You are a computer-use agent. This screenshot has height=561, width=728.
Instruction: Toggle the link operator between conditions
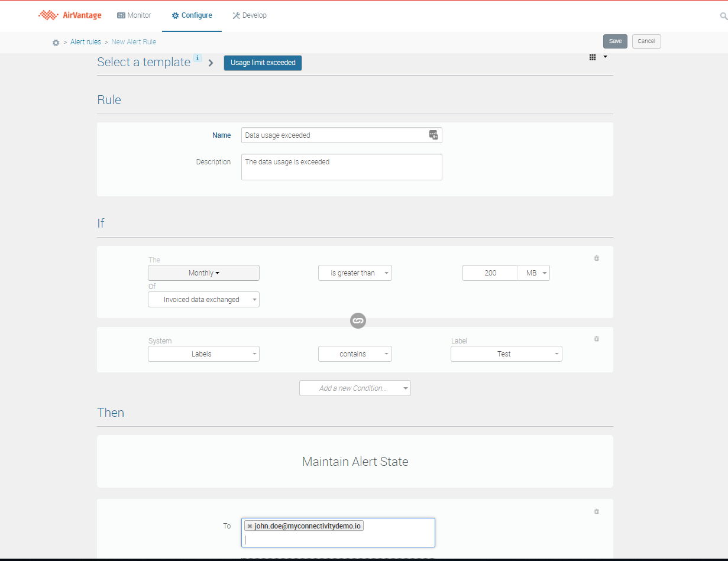[x=358, y=320]
